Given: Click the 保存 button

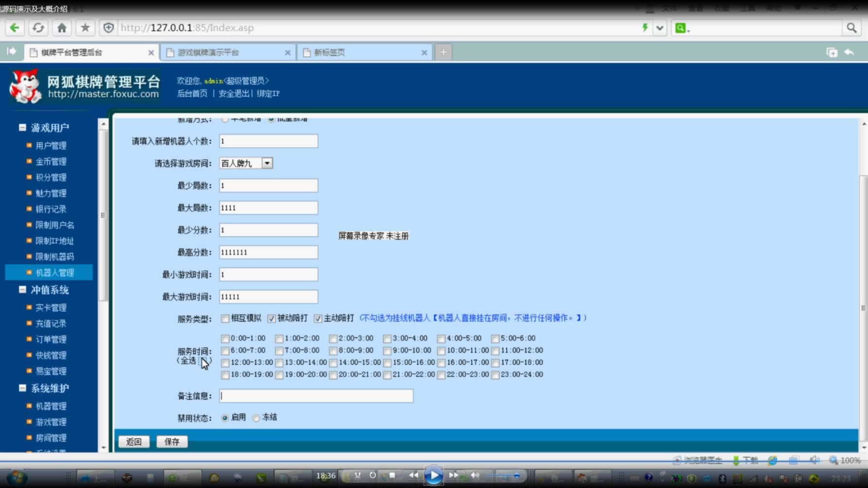Looking at the screenshot, I should pos(172,441).
